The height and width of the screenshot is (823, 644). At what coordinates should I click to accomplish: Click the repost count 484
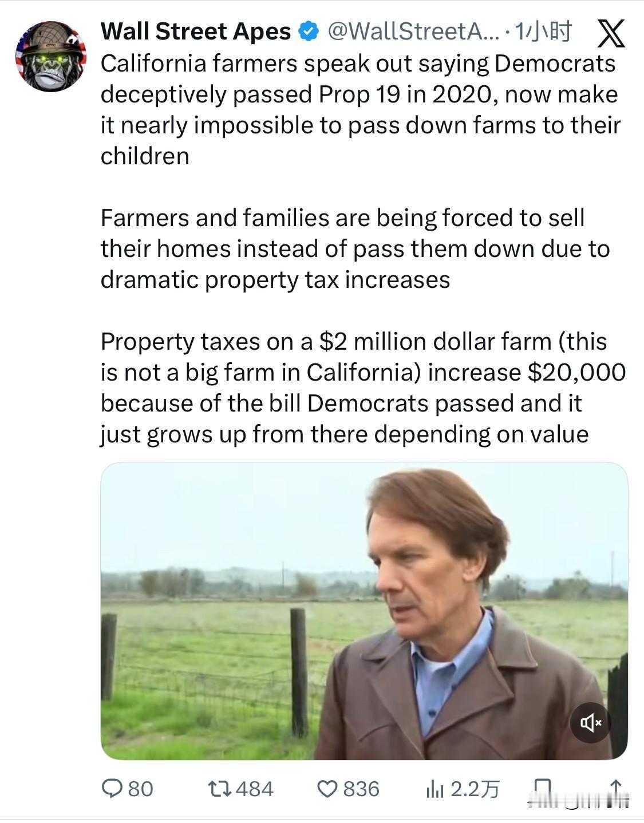pyautogui.click(x=255, y=789)
